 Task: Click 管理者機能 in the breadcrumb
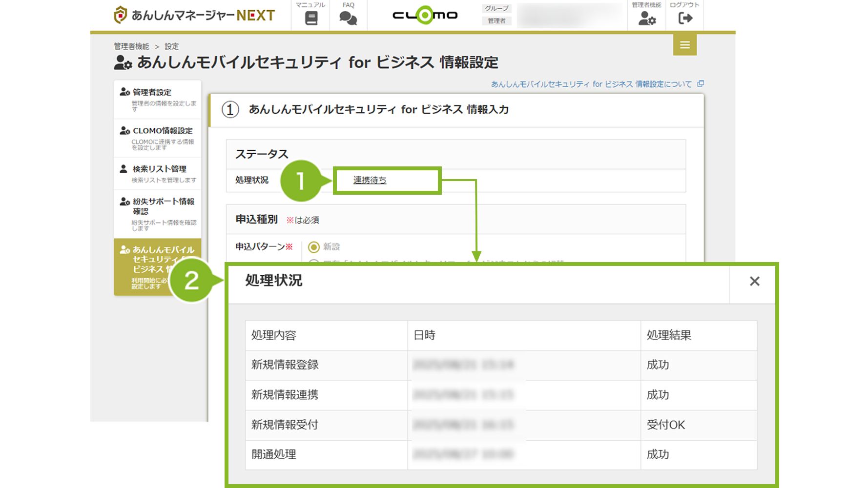point(131,46)
